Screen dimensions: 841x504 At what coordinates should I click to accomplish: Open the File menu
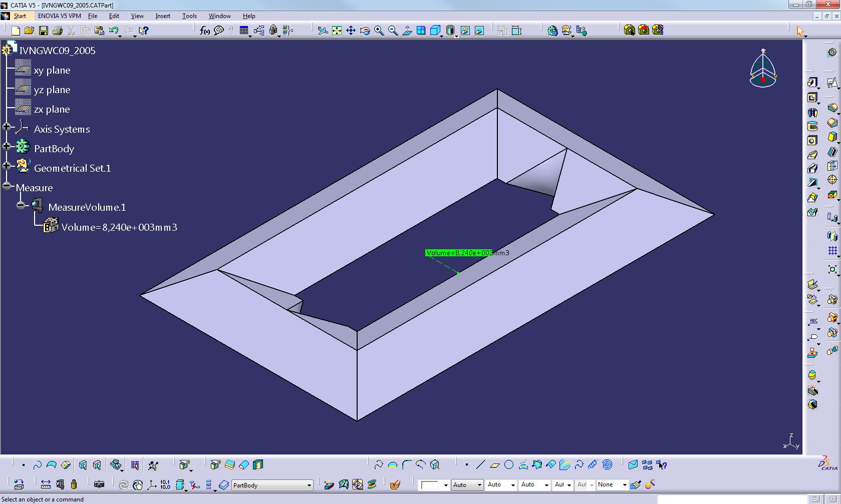tap(93, 16)
